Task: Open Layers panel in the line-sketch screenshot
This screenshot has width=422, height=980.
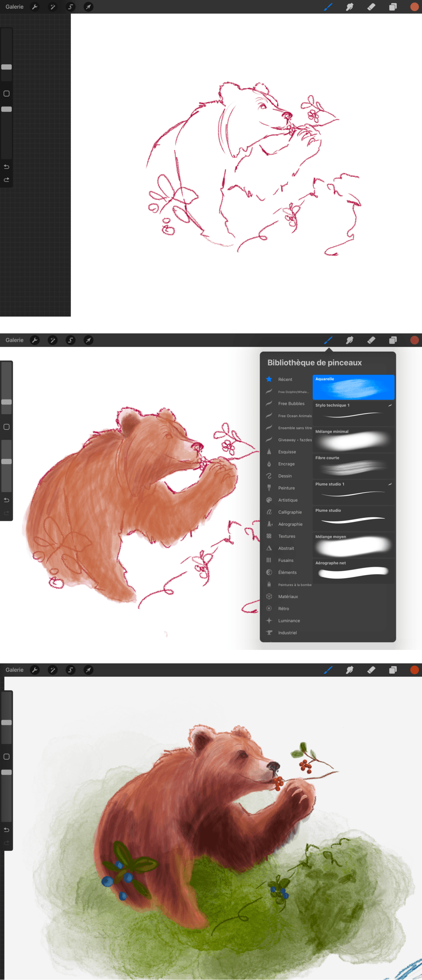Action: pyautogui.click(x=393, y=7)
